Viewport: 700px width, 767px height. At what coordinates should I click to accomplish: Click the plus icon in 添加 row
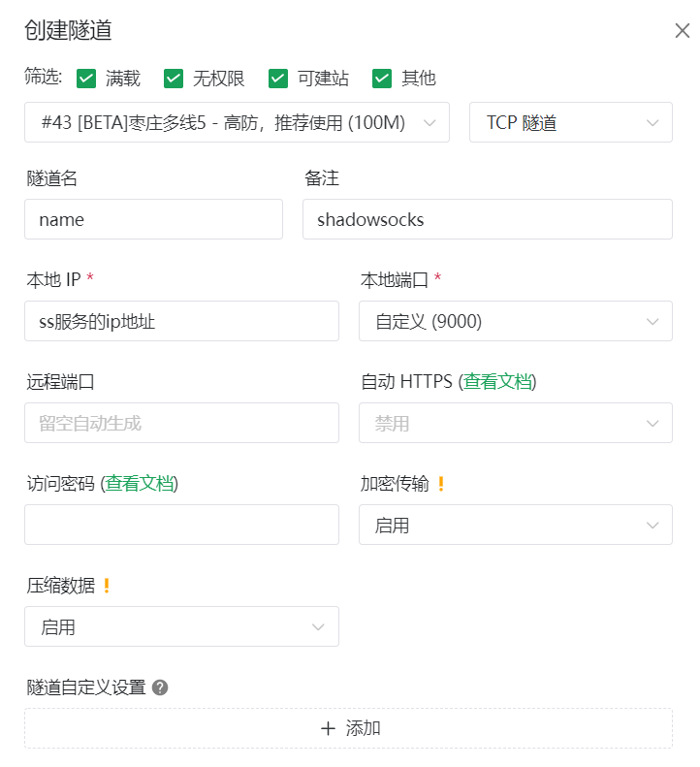328,728
